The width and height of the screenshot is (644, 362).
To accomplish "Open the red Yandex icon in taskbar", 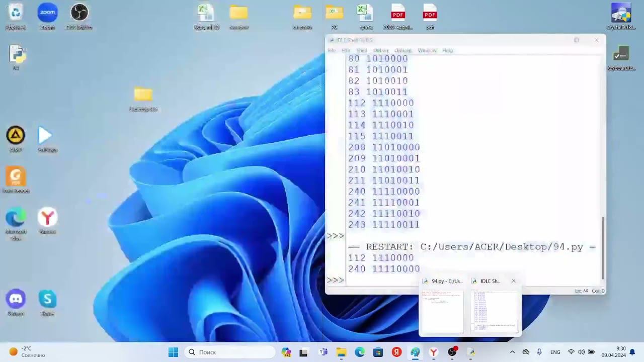I will pyautogui.click(x=396, y=352).
